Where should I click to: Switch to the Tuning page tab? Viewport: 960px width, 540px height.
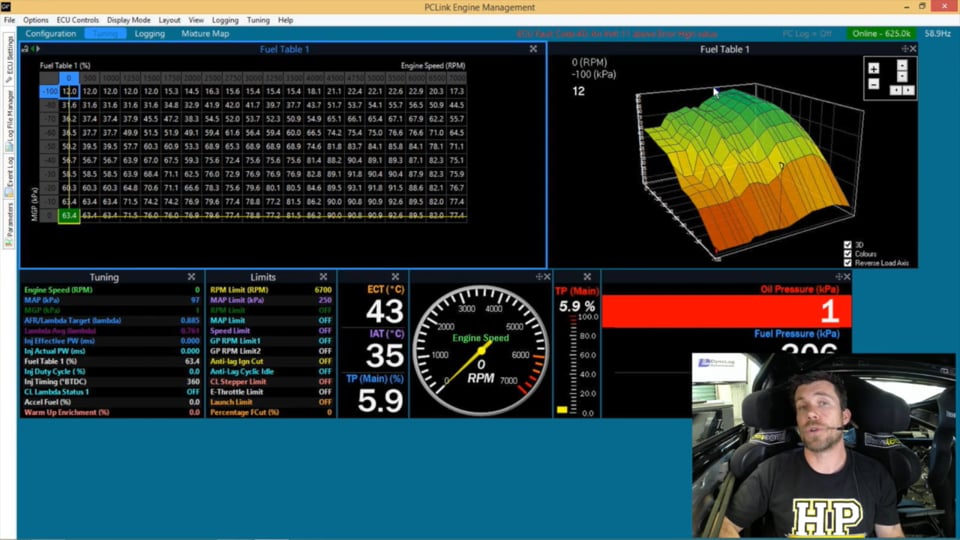coord(105,34)
